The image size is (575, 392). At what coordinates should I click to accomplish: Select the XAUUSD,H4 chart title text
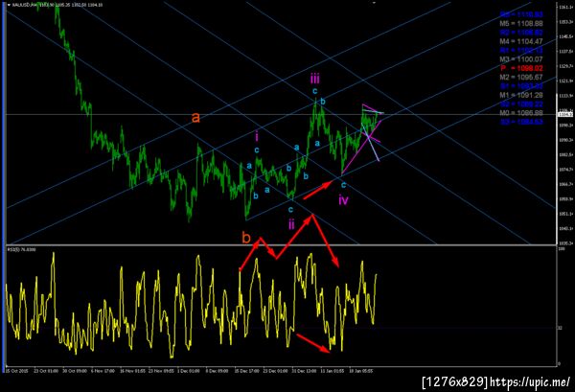pyautogui.click(x=24, y=5)
